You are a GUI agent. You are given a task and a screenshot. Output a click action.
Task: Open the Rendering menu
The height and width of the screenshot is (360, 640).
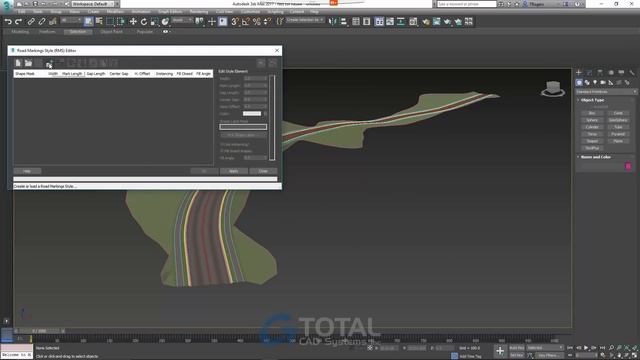tap(199, 12)
